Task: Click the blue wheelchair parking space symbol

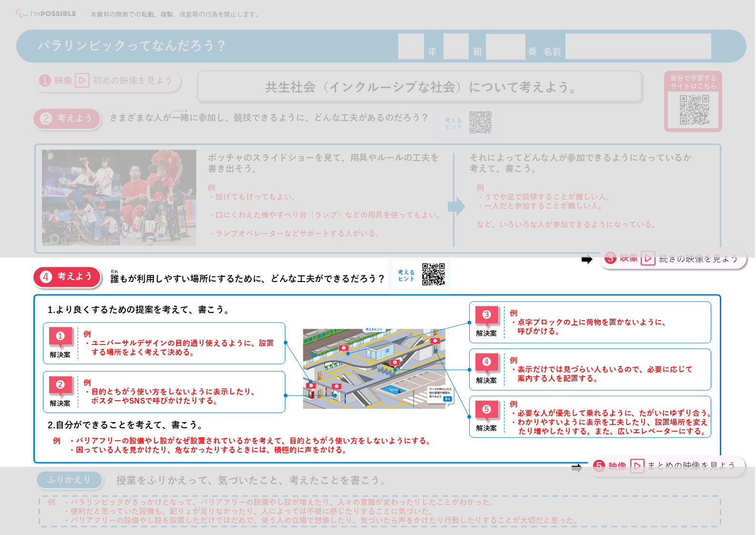Action: (x=394, y=390)
